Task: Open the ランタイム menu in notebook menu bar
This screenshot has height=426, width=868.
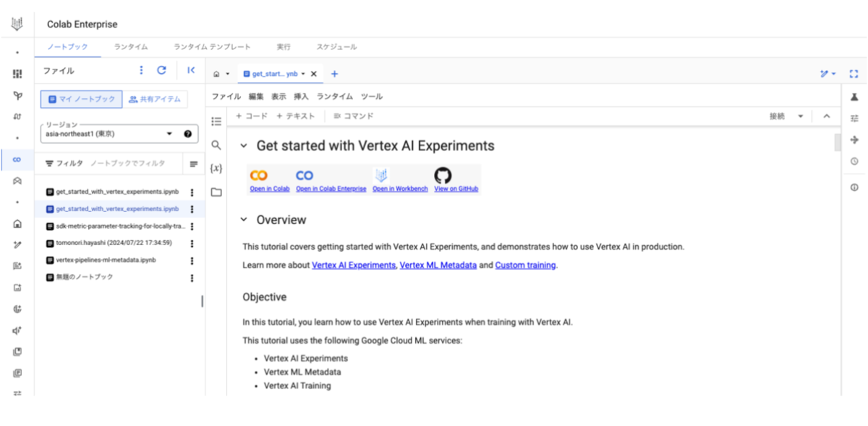Action: pos(335,96)
